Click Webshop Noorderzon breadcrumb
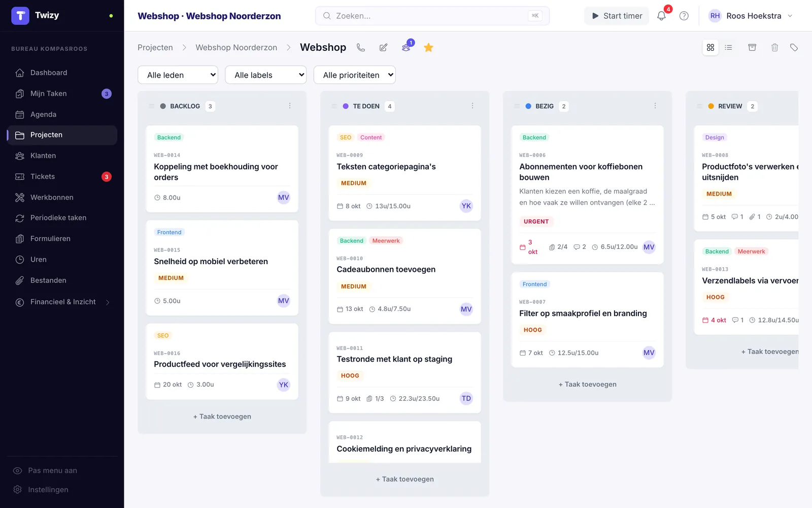The image size is (812, 508). [x=236, y=47]
